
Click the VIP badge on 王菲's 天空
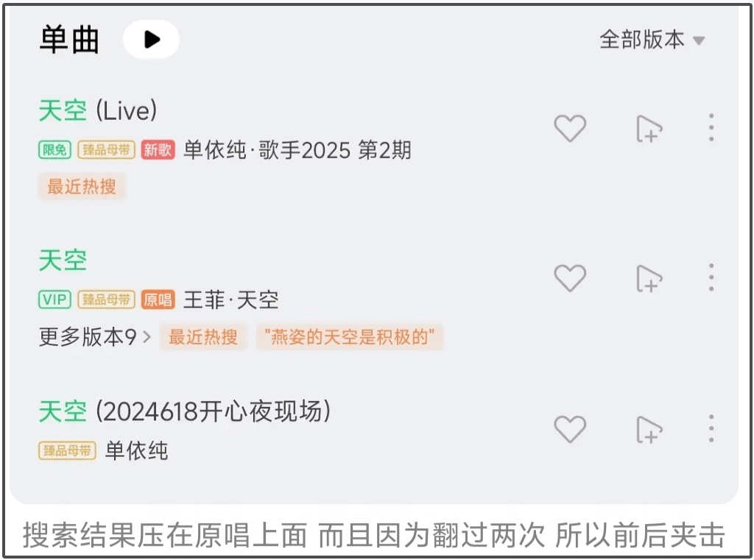[x=54, y=300]
